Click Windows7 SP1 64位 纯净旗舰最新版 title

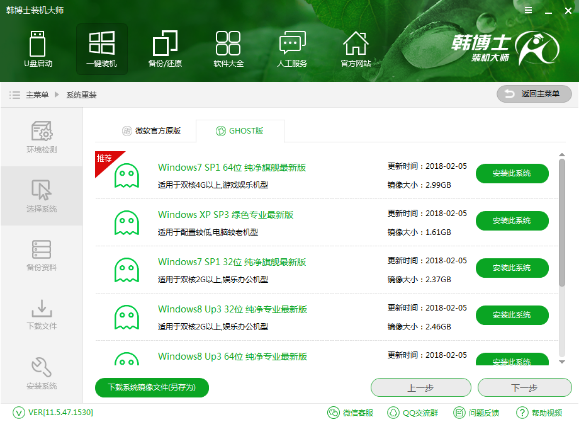[x=232, y=168]
